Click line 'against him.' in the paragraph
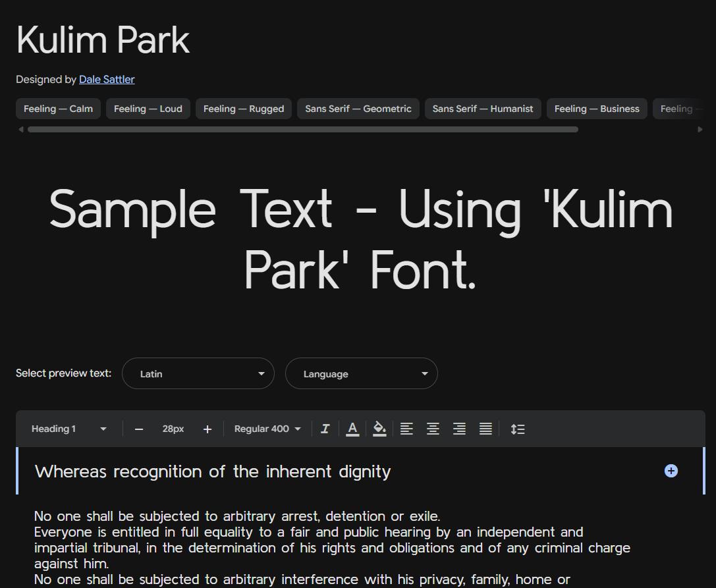The width and height of the screenshot is (716, 588). pos(72,564)
